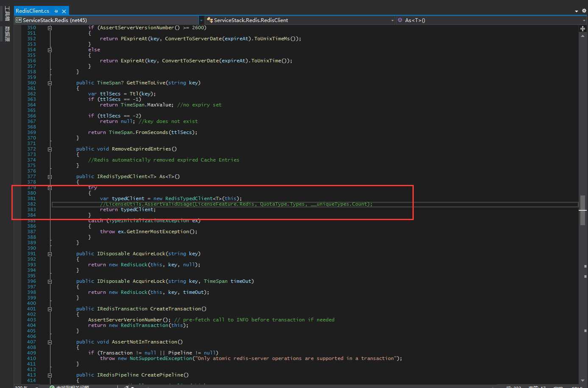Open the 数据源 data sources side tab
588x388 pixels.
(x=7, y=34)
